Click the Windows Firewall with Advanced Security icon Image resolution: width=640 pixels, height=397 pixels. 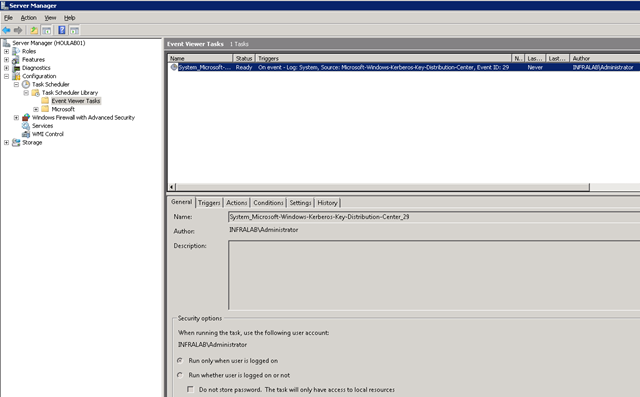click(26, 118)
